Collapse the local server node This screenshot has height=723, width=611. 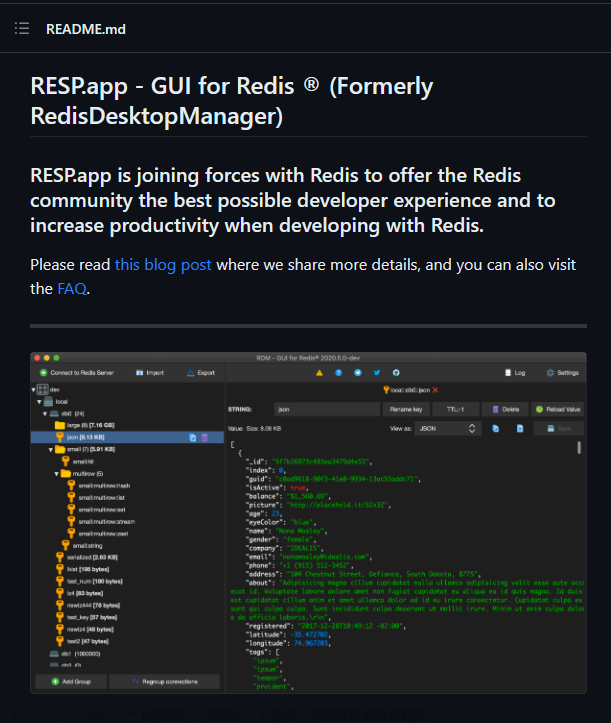pyautogui.click(x=39, y=402)
